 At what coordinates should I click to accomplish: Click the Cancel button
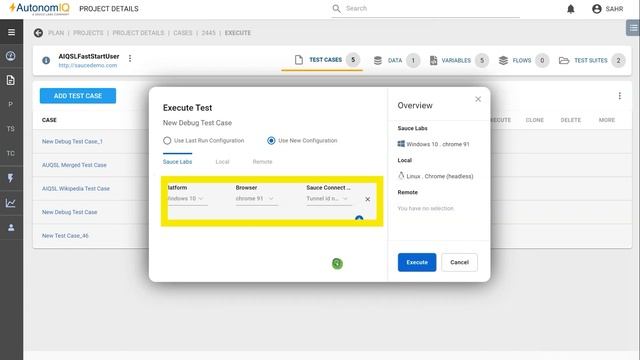459,262
